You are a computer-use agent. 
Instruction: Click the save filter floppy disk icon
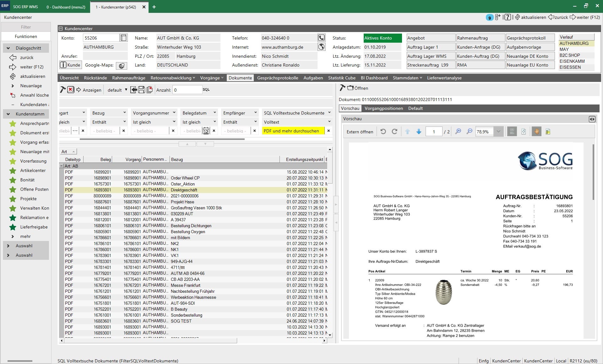tap(142, 90)
